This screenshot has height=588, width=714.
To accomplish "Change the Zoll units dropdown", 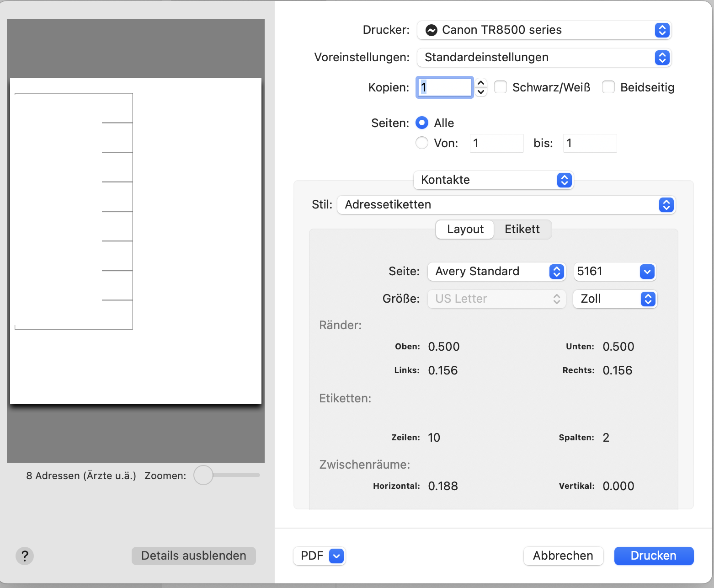I will click(615, 299).
